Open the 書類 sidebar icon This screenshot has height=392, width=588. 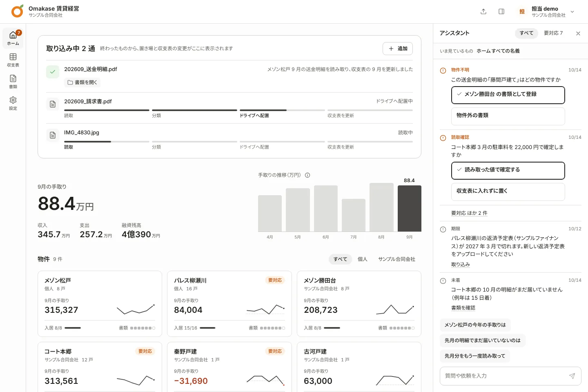coord(13,81)
